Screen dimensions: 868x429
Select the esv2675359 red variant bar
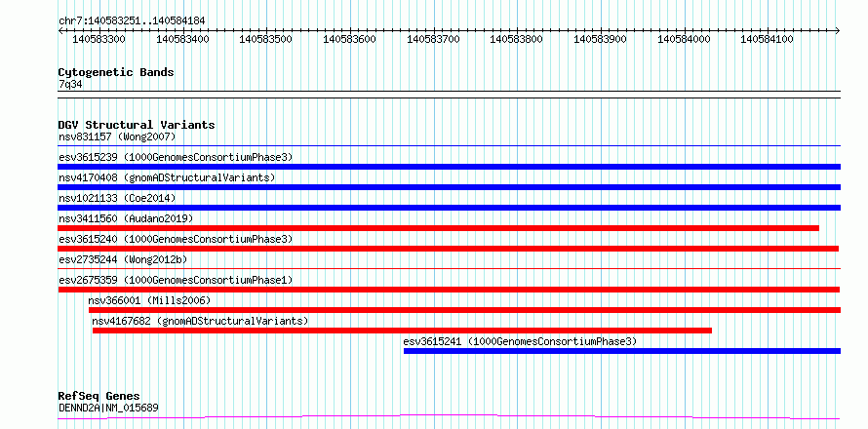tap(449, 290)
